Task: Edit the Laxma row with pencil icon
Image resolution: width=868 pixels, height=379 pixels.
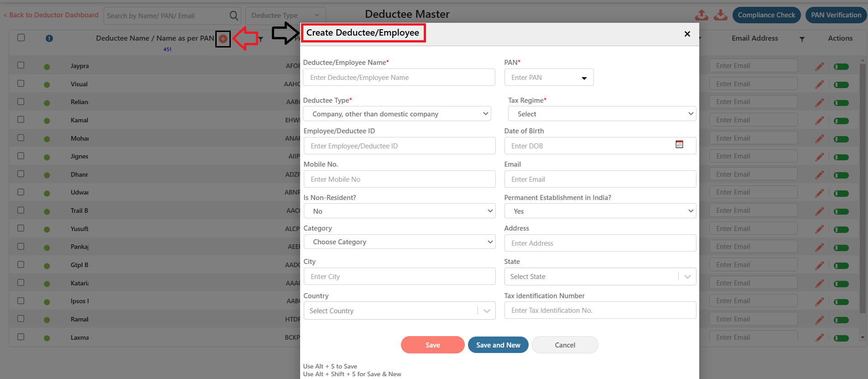Action: click(x=820, y=338)
